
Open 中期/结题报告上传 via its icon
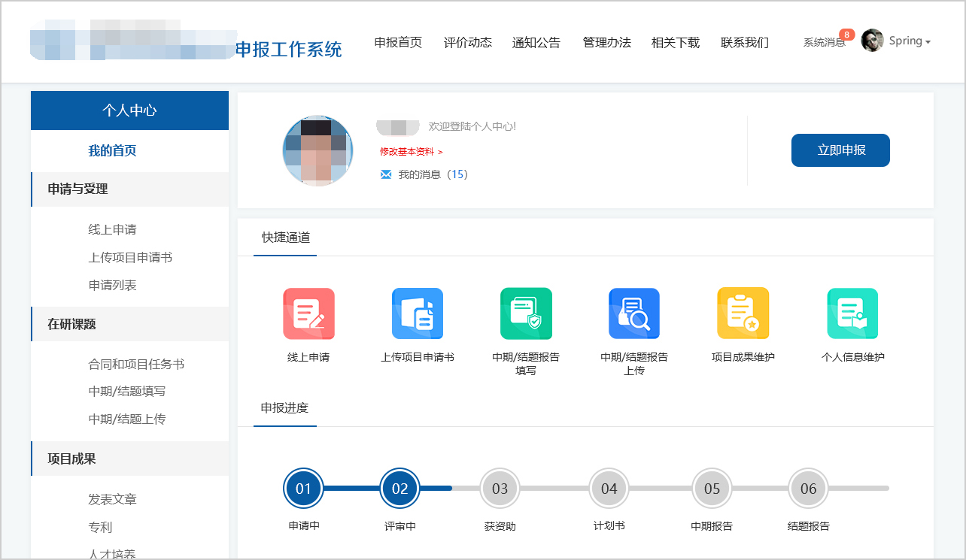(x=635, y=313)
